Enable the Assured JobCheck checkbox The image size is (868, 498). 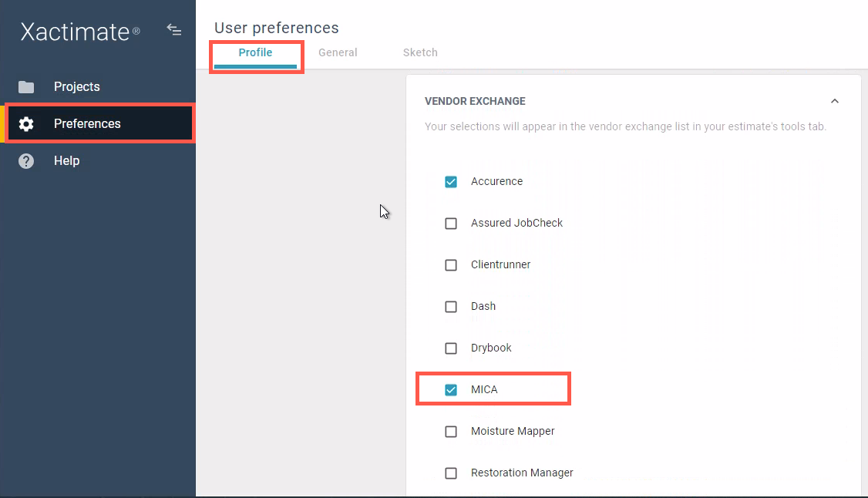point(451,224)
